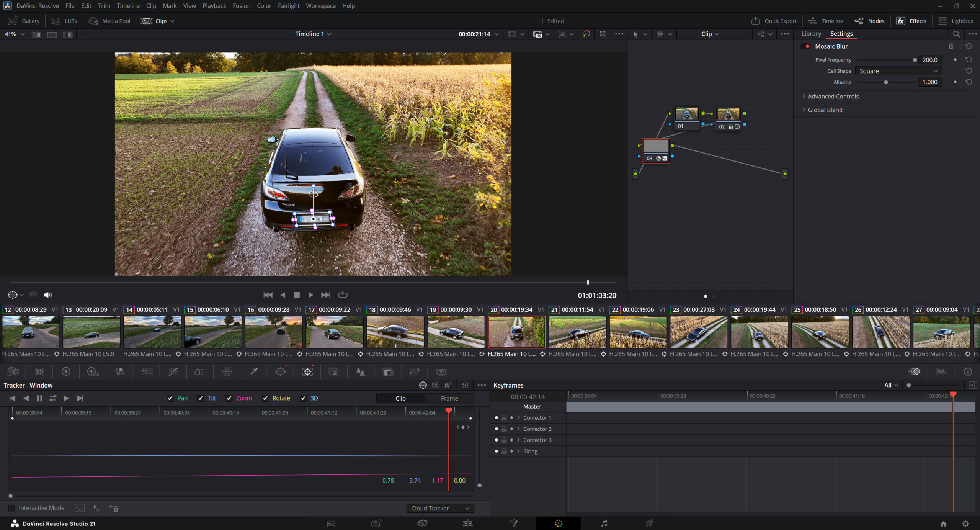Select clip 22 thumbnail
The height and width of the screenshot is (530, 980).
pyautogui.click(x=638, y=332)
